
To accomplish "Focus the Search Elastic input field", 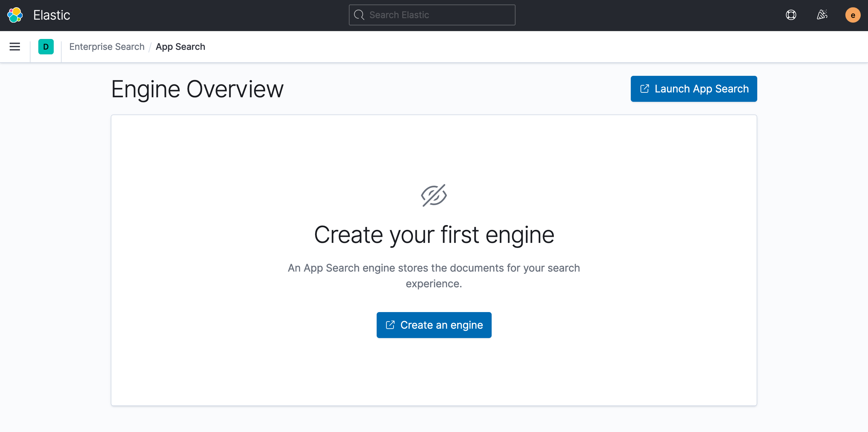I will click(x=438, y=15).
